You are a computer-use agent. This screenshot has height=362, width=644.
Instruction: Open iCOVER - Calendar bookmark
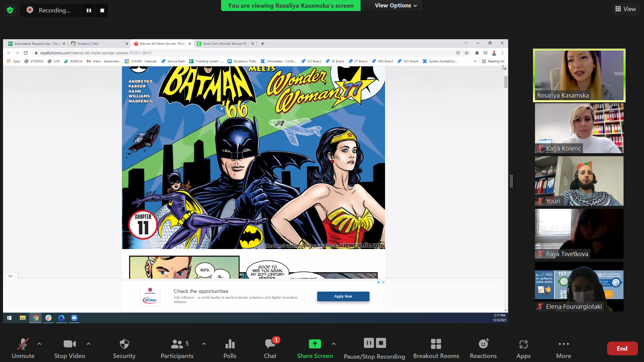tap(141, 61)
